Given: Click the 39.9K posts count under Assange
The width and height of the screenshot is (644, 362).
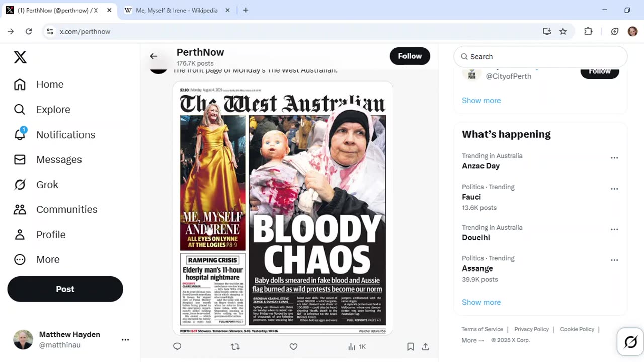Looking at the screenshot, I should [479, 279].
